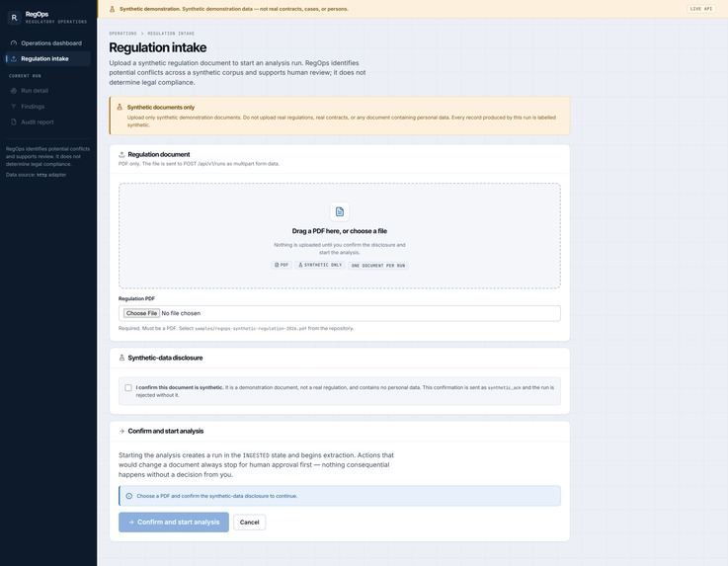Click the Regulation document upload icon
Viewport: 728px width, 566px height.
[x=121, y=155]
